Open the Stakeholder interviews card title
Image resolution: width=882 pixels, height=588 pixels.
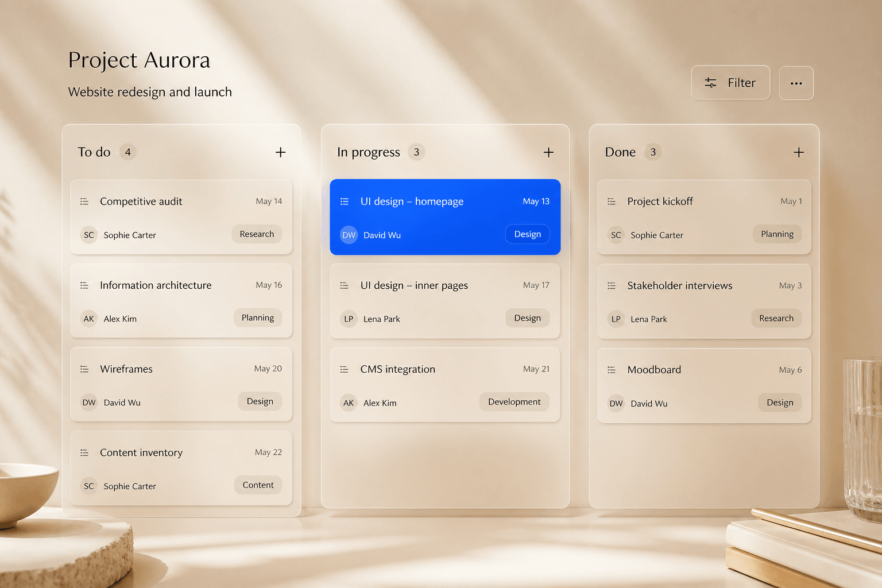[680, 285]
